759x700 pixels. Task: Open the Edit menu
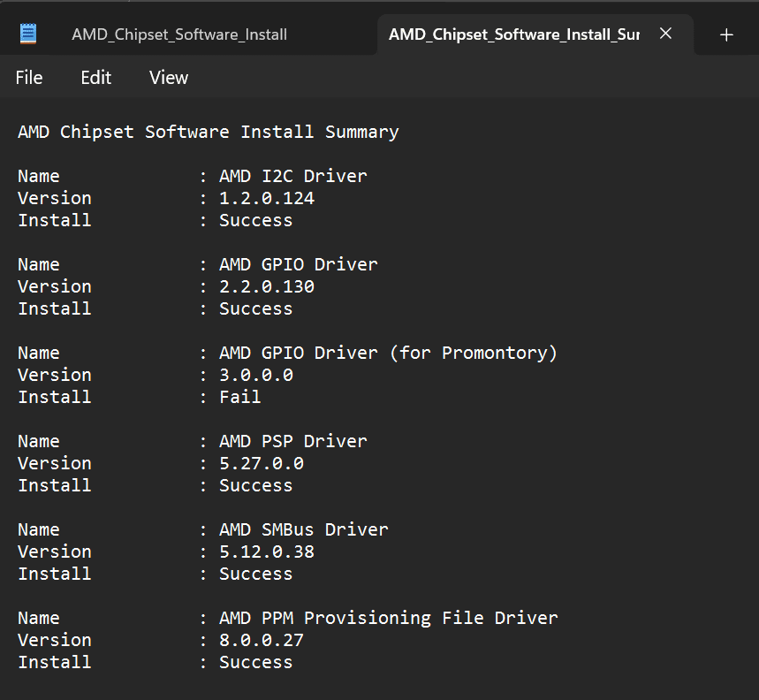tap(95, 78)
